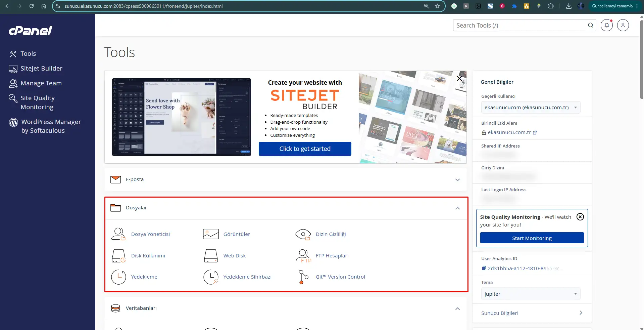Open Dosya Yöneticisi file manager icon

click(x=118, y=234)
